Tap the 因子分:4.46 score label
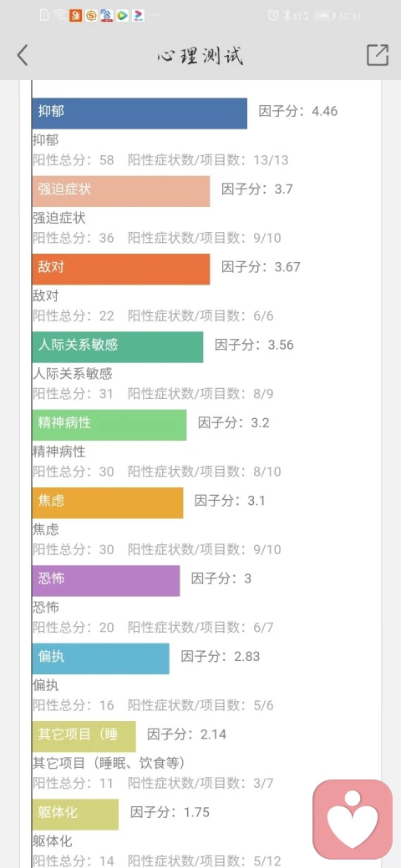The image size is (401, 868). click(x=298, y=111)
